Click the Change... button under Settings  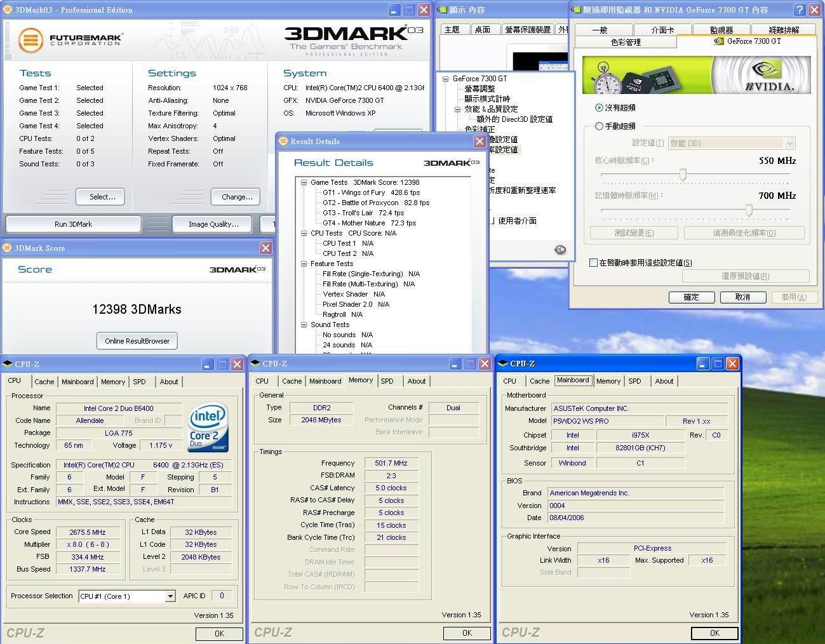(236, 197)
